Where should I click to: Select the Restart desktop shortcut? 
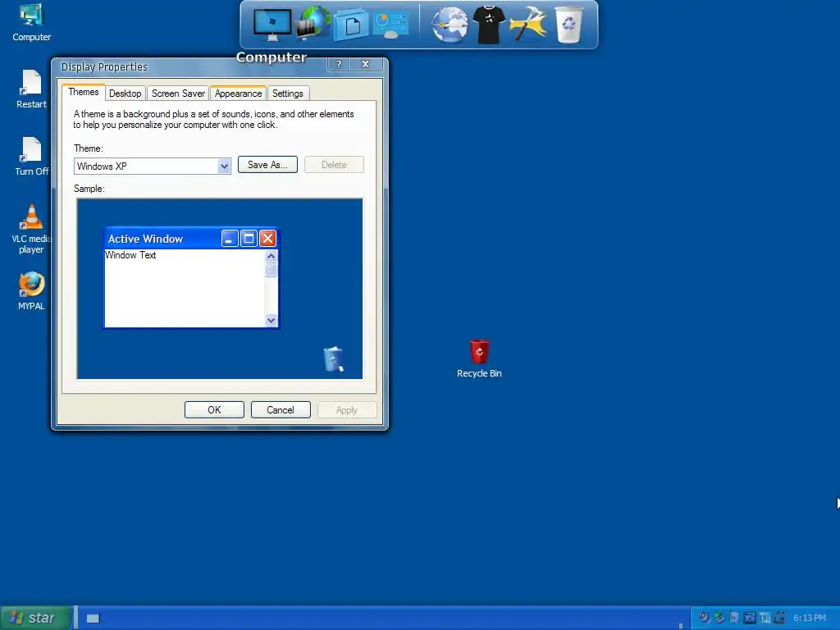31,89
